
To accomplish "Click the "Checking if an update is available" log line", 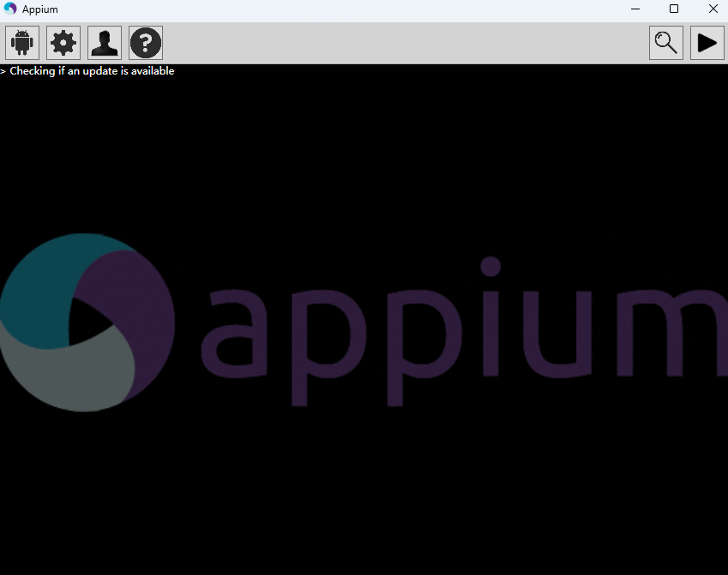I will click(92, 71).
